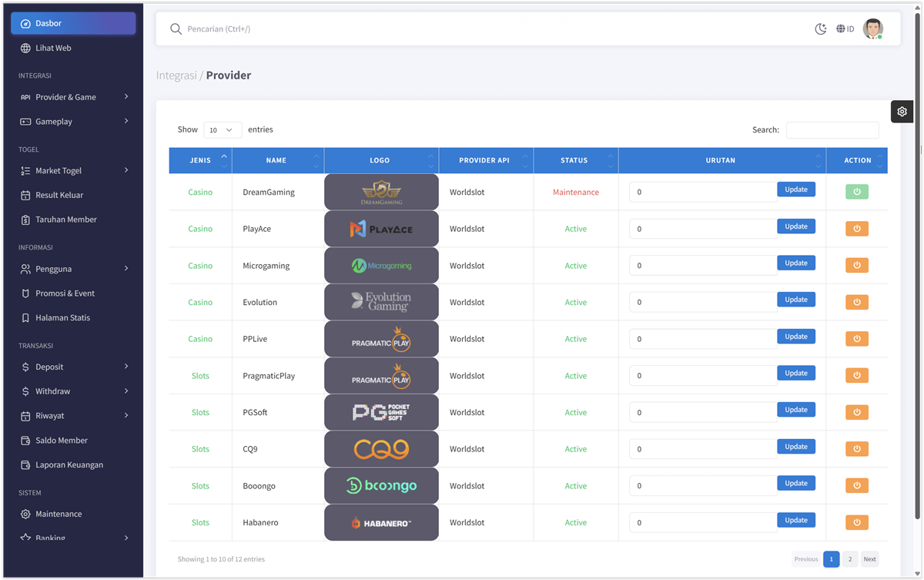
Task: Select the Promosi & Event sidebar icon
Action: click(26, 293)
